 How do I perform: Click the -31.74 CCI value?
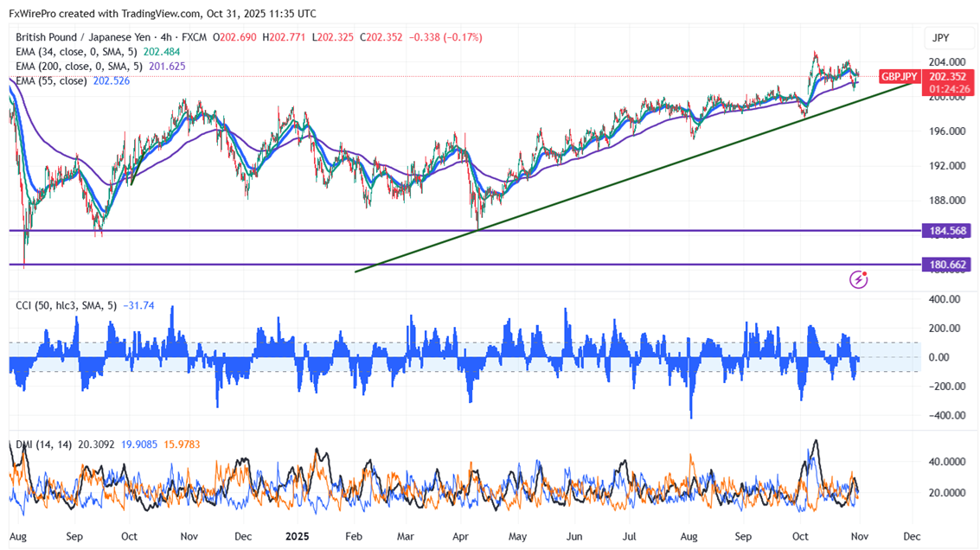click(x=138, y=305)
